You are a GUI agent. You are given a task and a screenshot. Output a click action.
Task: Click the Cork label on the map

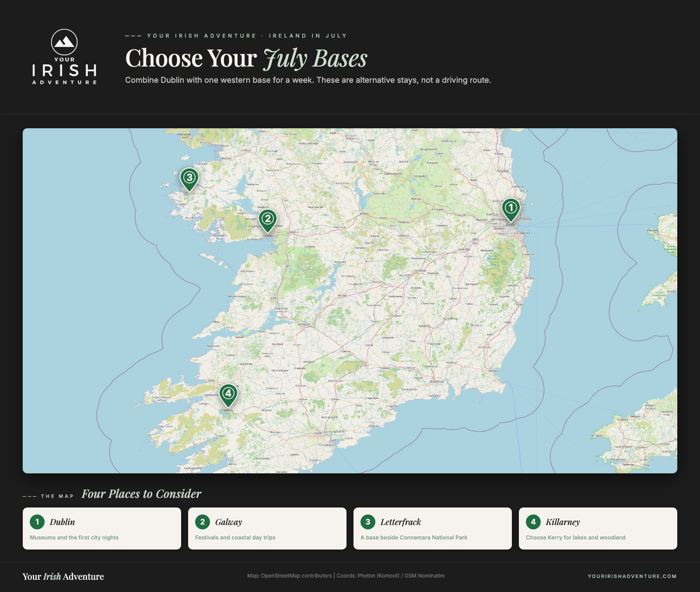(x=318, y=433)
